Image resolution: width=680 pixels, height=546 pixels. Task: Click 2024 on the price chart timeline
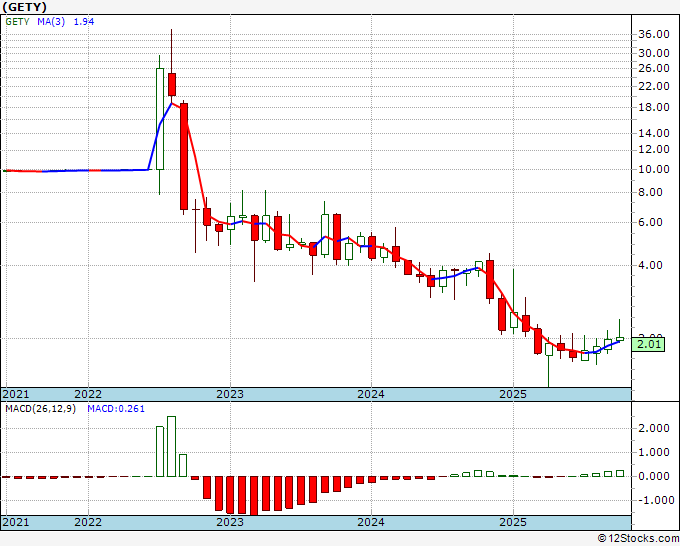click(x=371, y=394)
